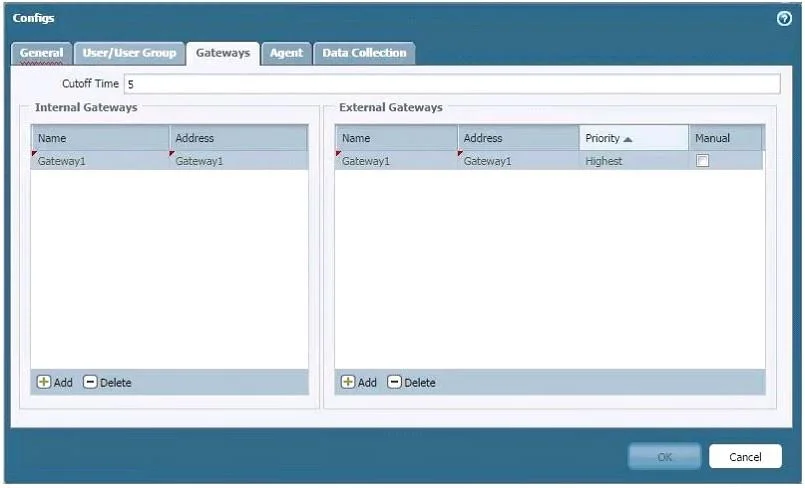Screen dimensions: 805x488
Task: Click the OK button
Action: click(x=664, y=456)
